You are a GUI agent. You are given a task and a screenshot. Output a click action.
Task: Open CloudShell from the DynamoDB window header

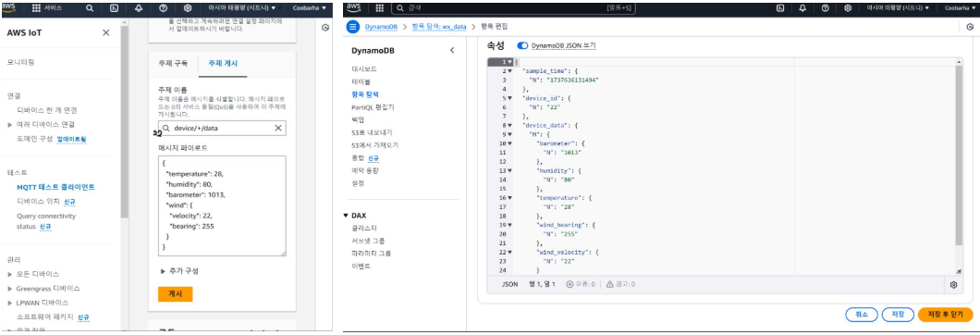[780, 8]
